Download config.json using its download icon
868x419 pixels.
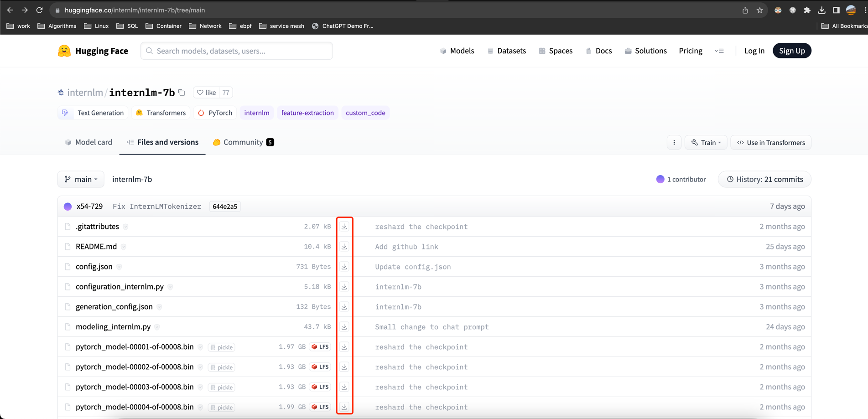tap(344, 267)
